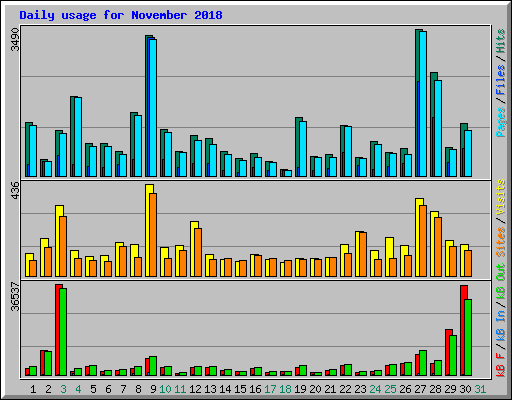Click day label 12 on the x-axis
Viewport: 512px width, 400px height.
(195, 389)
